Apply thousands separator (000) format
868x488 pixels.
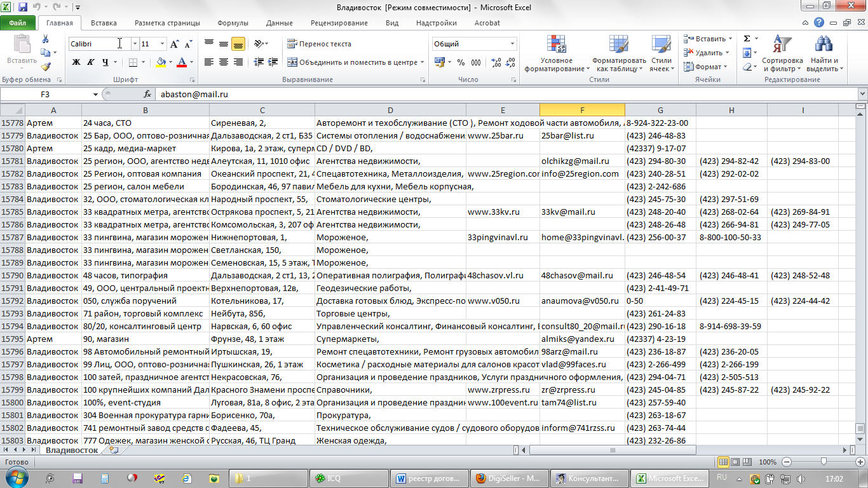click(x=476, y=62)
